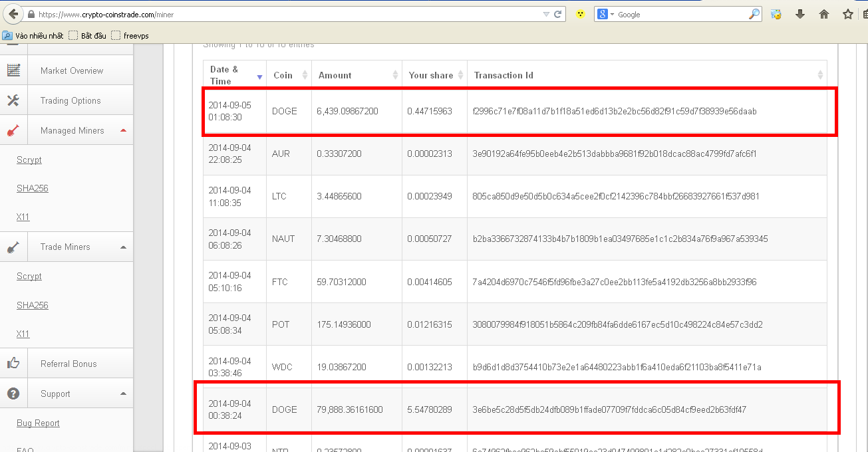Open the Google search engine dropdown

[x=606, y=14]
